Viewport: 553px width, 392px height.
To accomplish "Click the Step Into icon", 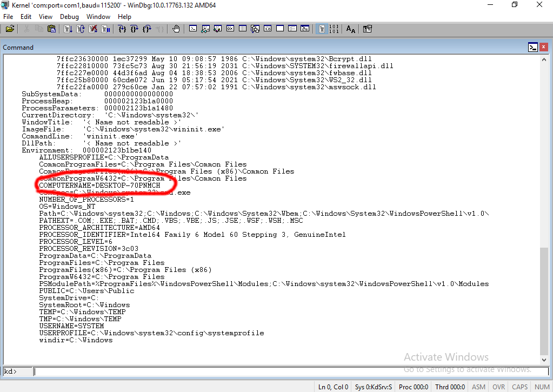I will coord(122,29).
